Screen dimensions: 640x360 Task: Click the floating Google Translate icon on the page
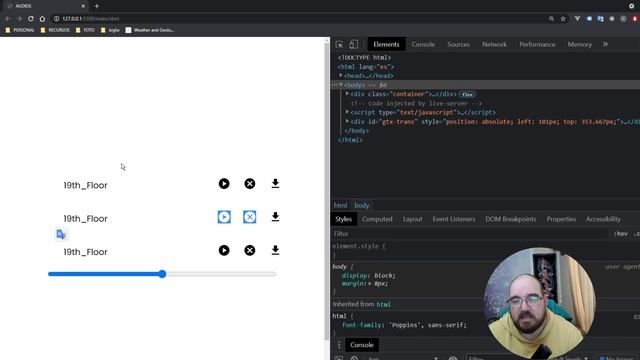(x=61, y=234)
